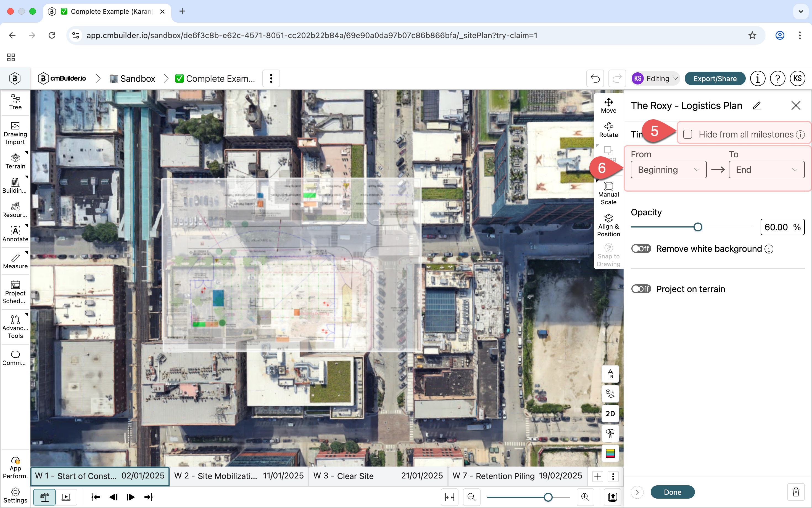Redo the last action
The image size is (812, 508).
click(x=617, y=79)
